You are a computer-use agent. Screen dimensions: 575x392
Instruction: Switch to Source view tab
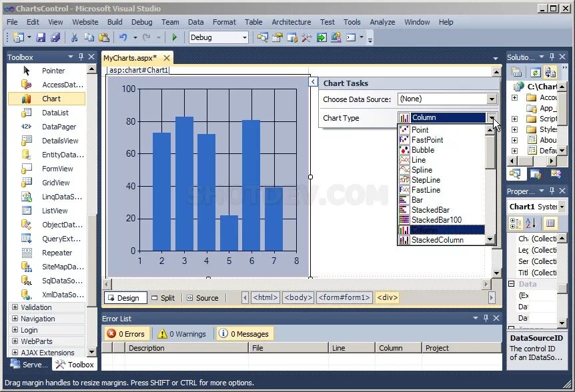203,298
